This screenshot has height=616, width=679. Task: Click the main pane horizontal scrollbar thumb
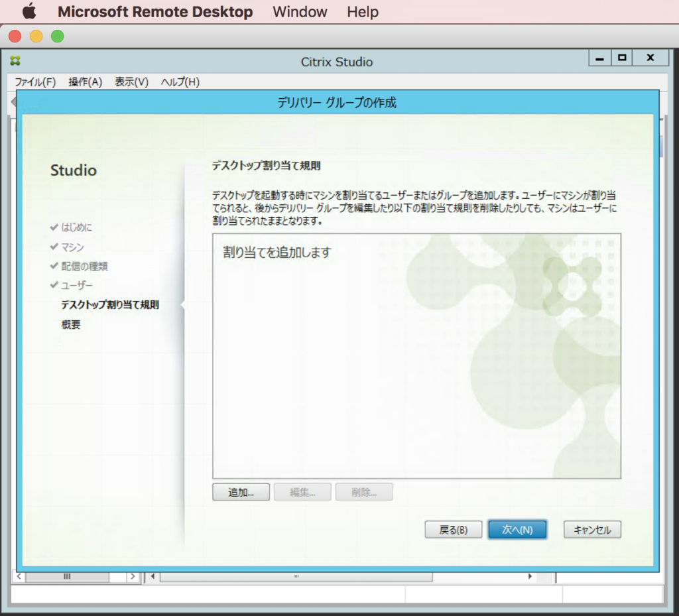296,577
